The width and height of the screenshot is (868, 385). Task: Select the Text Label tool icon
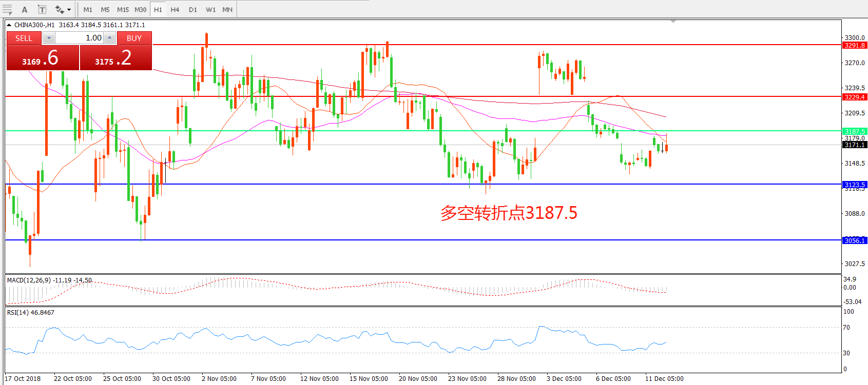(x=42, y=9)
